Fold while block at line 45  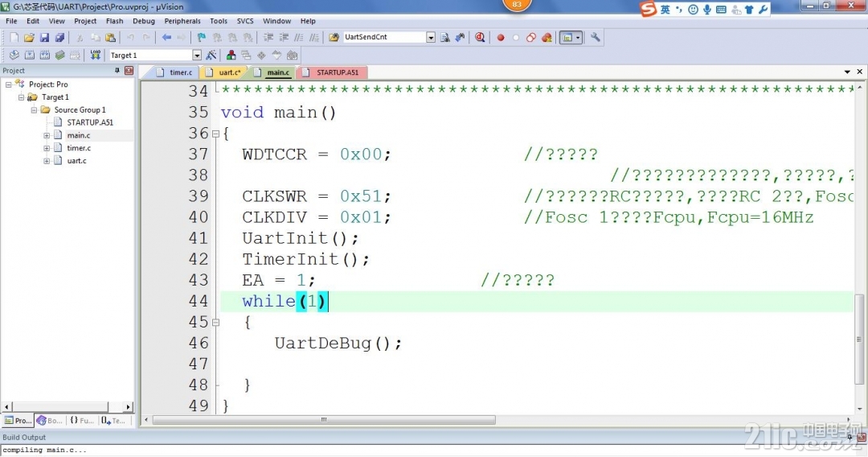[215, 322]
